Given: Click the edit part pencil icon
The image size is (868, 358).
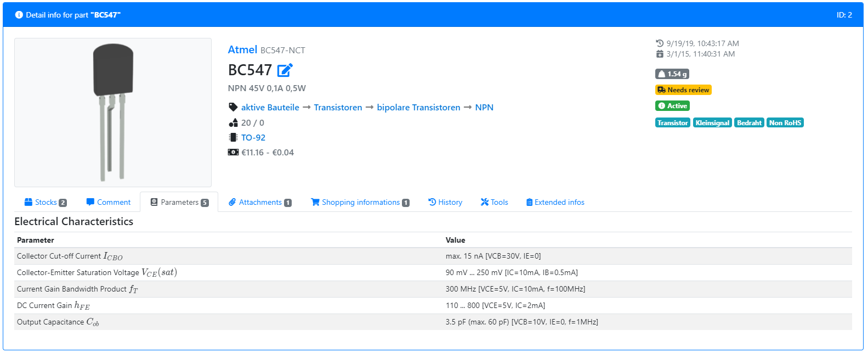Looking at the screenshot, I should [285, 70].
